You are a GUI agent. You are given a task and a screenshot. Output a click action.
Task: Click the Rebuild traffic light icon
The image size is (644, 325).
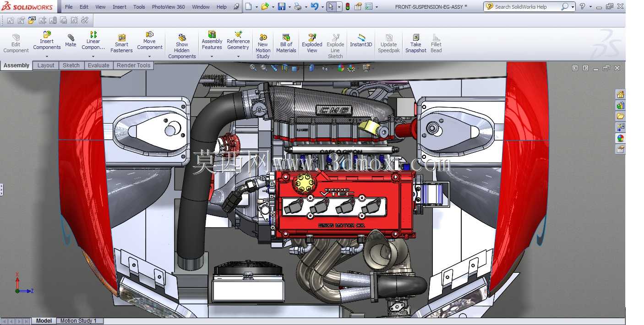348,6
